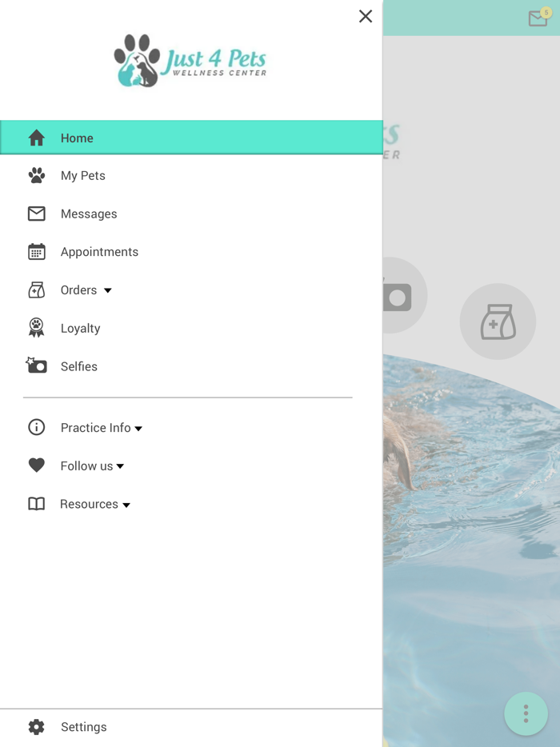This screenshot has width=560, height=747.
Task: Click the Just 4 Pets logo in the drawer
Action: pos(190,61)
